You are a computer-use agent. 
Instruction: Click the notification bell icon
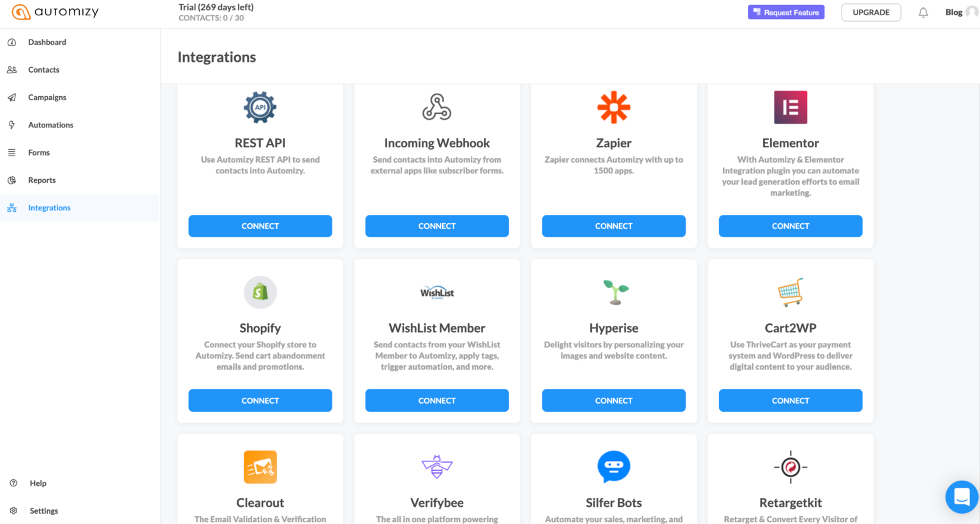pos(923,13)
